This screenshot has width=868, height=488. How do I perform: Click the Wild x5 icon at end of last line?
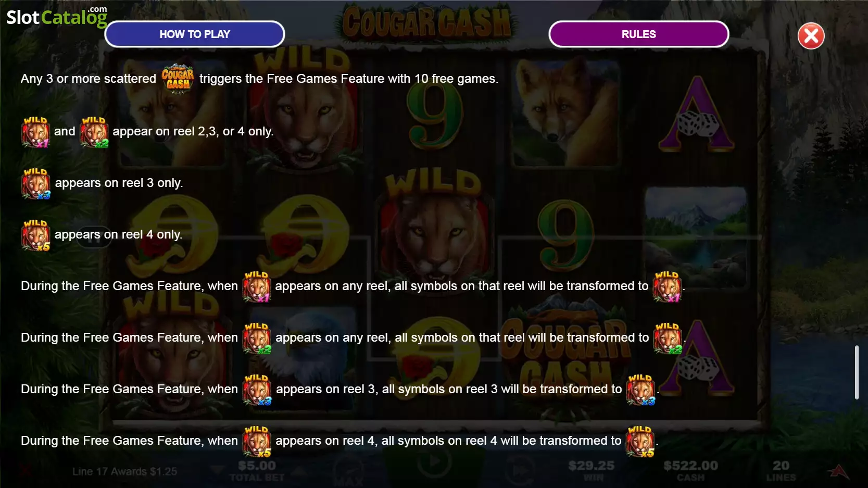click(640, 442)
